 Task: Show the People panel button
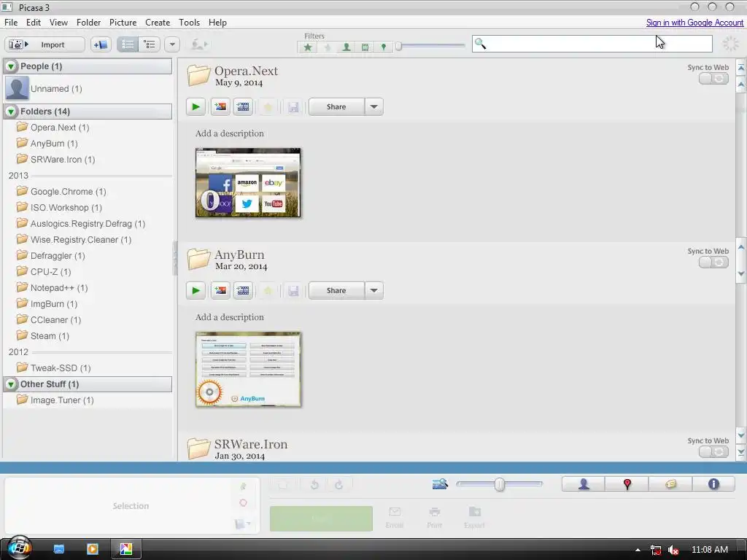click(584, 484)
